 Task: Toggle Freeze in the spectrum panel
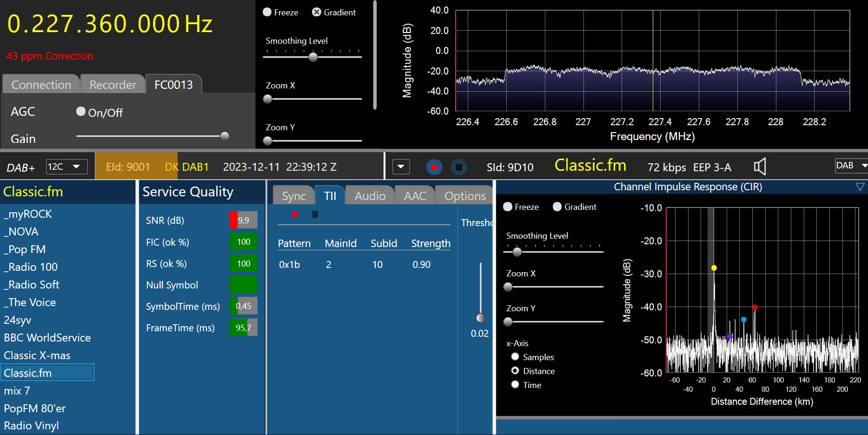[x=267, y=12]
